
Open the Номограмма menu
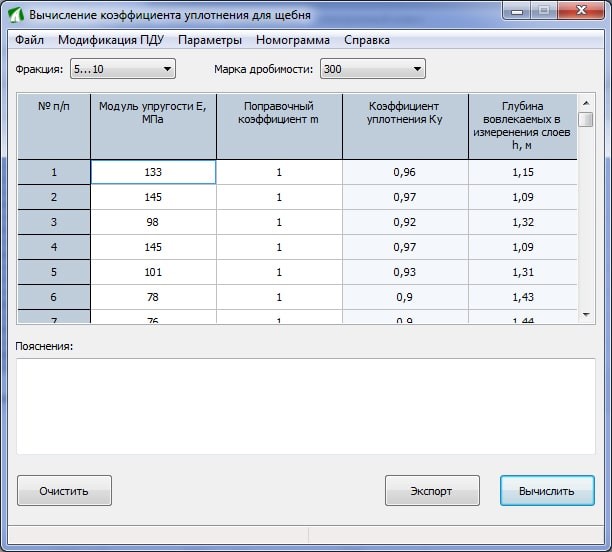pyautogui.click(x=293, y=40)
